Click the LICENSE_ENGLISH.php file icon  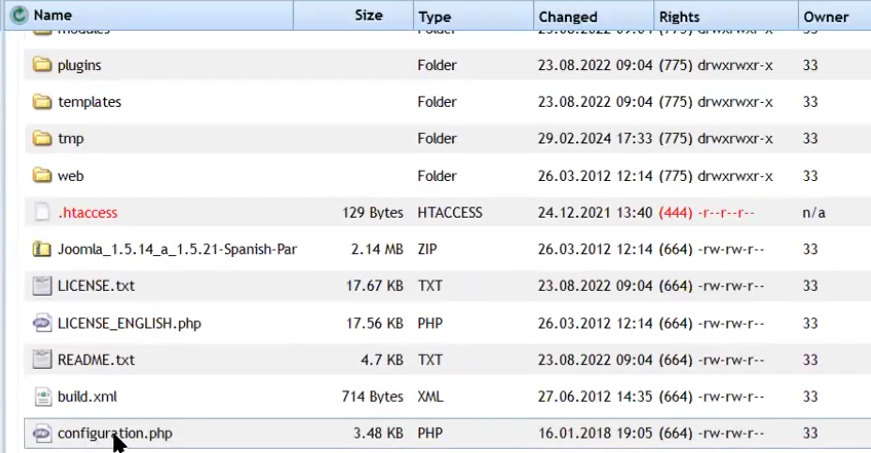tap(41, 323)
